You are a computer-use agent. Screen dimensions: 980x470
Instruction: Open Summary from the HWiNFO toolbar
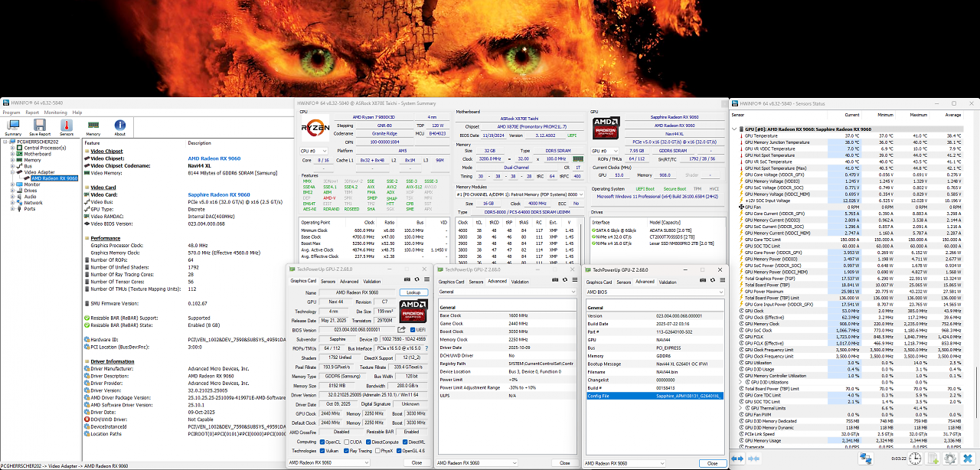pos(13,127)
